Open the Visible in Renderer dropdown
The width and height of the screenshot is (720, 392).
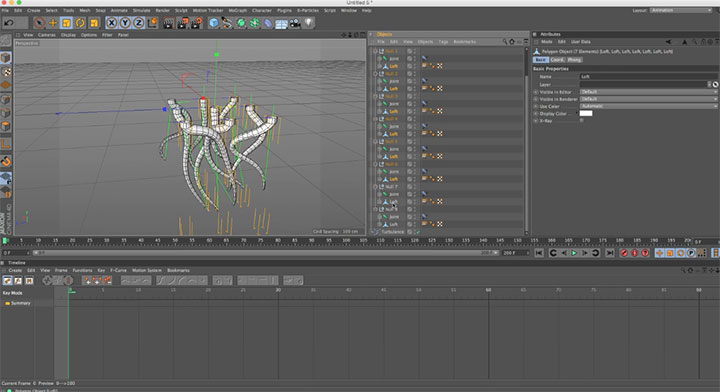coord(648,99)
